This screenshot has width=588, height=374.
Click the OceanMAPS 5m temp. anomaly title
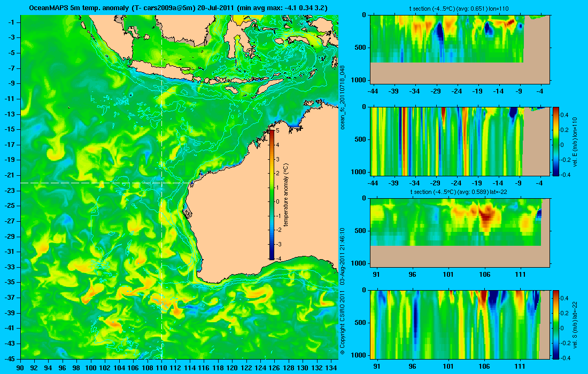click(178, 7)
